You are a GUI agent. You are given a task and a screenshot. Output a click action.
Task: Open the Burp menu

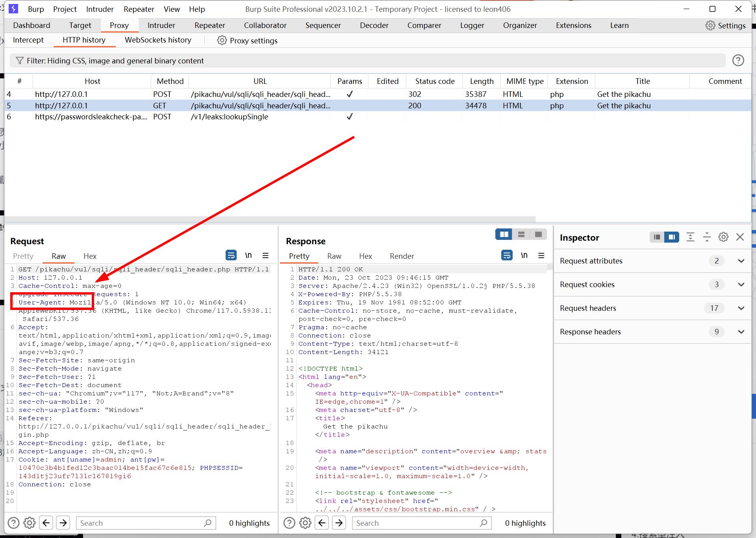click(x=36, y=9)
